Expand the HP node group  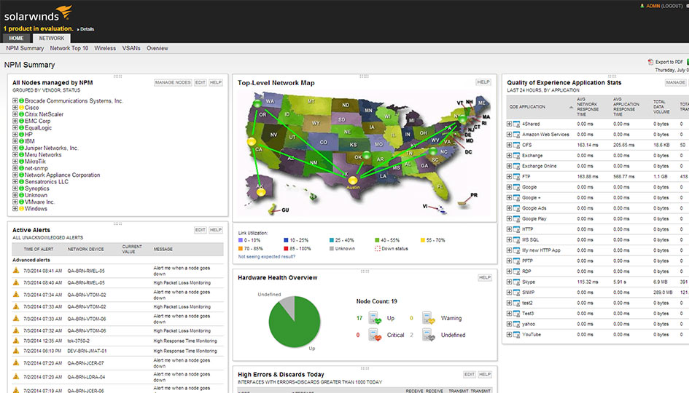(x=15, y=135)
